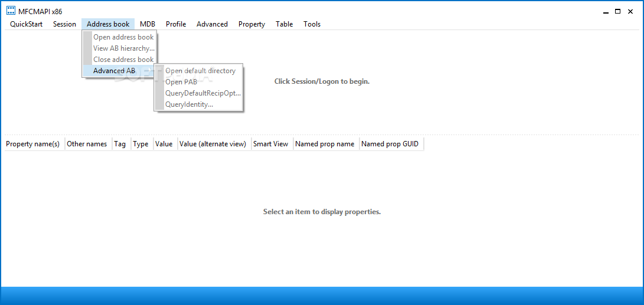Select Open default directory
This screenshot has width=644, height=305.
click(199, 71)
